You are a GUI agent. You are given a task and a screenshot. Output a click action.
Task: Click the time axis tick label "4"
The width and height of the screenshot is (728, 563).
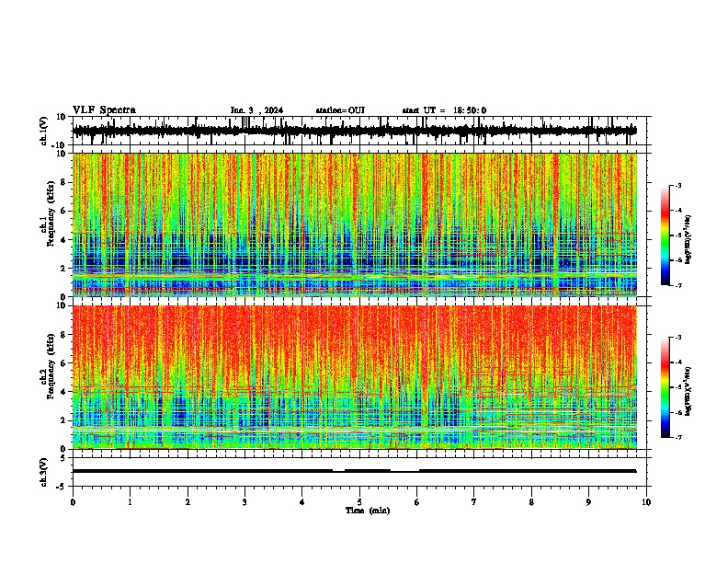click(x=302, y=502)
